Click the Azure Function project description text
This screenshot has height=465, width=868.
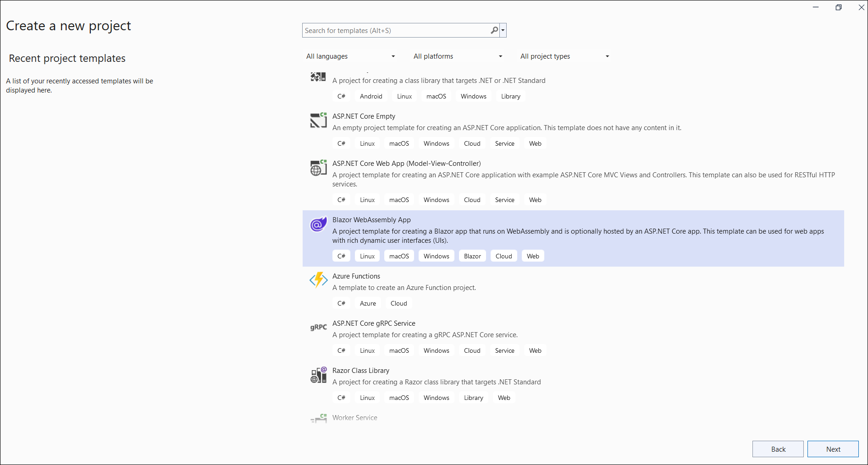(x=404, y=288)
